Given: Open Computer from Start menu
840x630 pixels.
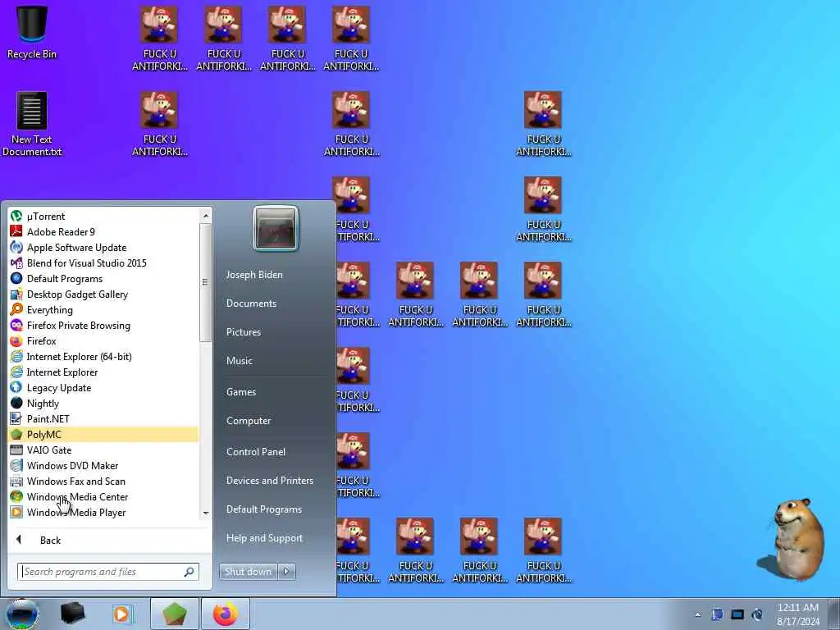Looking at the screenshot, I should 249,421.
